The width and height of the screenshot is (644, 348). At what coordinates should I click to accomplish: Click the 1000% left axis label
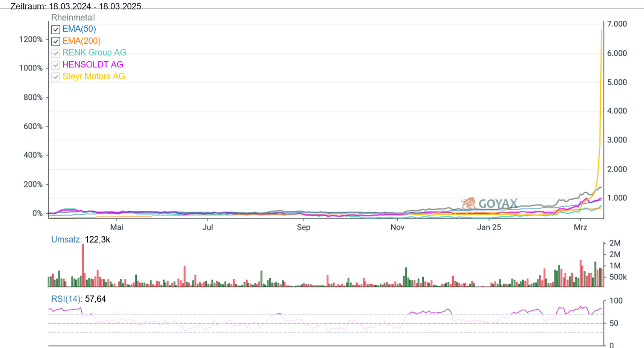tap(31, 68)
